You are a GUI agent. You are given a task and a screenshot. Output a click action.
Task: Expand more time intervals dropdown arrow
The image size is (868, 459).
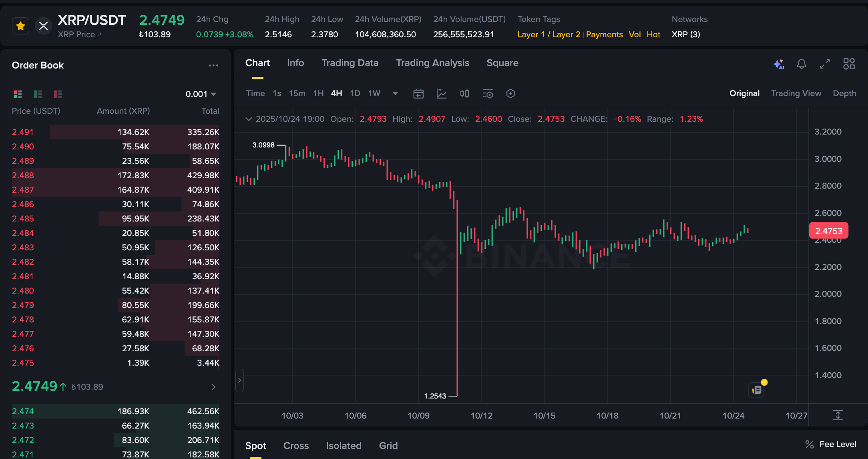pos(395,94)
